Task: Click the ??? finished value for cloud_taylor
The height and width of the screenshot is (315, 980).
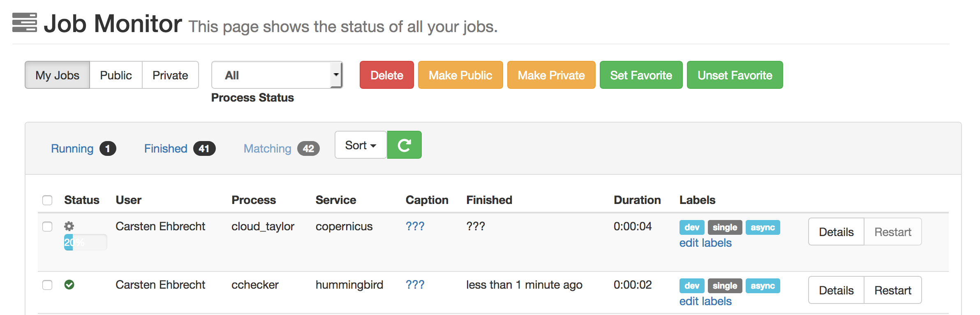Action: click(476, 226)
